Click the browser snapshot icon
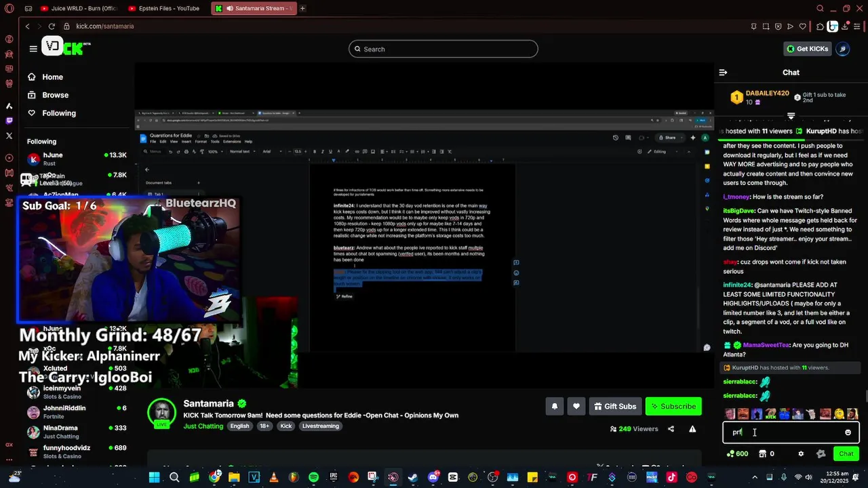 [x=766, y=26]
